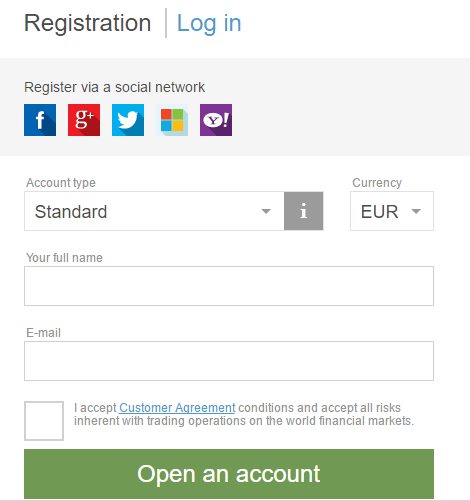
Task: Select the Registration tab heading
Action: (88, 23)
